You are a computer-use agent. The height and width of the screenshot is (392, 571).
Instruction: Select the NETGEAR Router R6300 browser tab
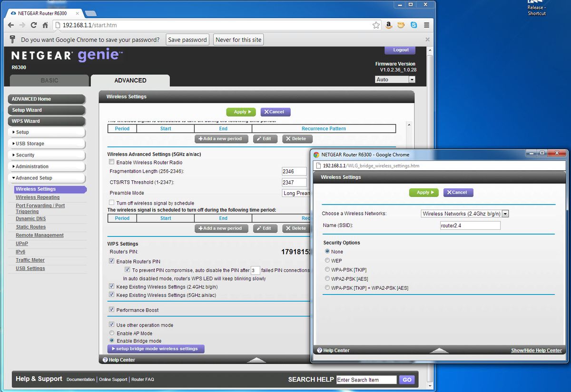point(43,13)
